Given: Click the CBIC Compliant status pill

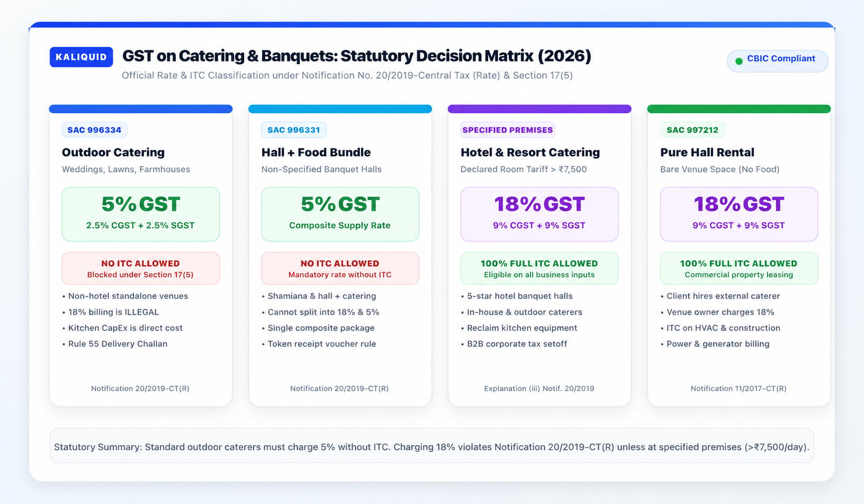Looking at the screenshot, I should pyautogui.click(x=777, y=61).
